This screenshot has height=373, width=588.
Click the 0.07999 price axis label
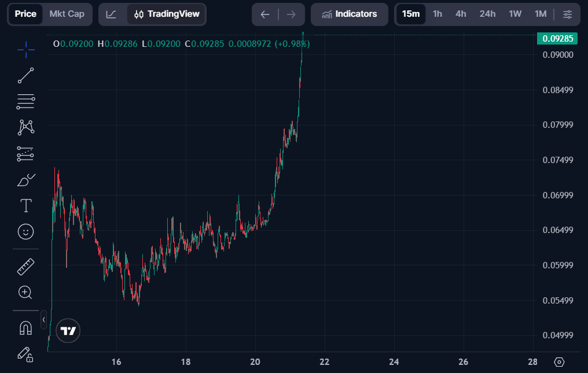(x=558, y=125)
